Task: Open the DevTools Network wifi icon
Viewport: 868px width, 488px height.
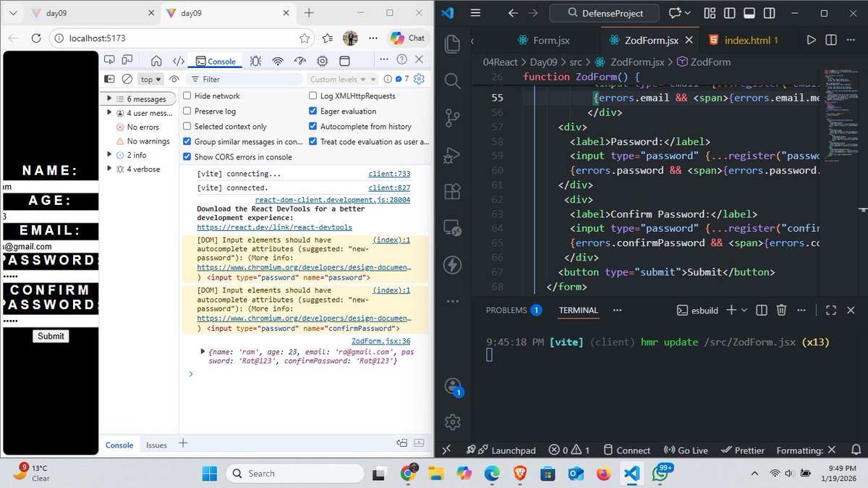Action: 277,61
